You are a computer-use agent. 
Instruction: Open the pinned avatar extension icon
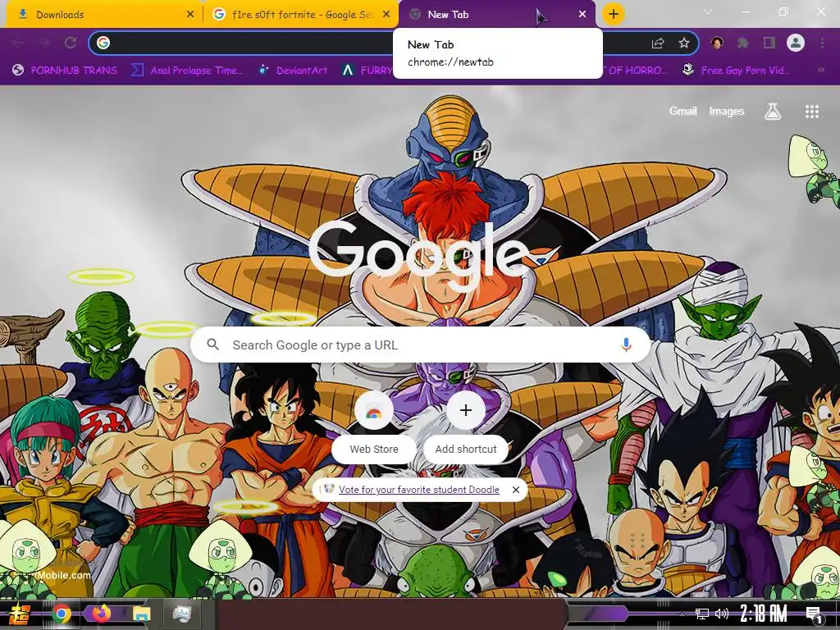pos(717,43)
